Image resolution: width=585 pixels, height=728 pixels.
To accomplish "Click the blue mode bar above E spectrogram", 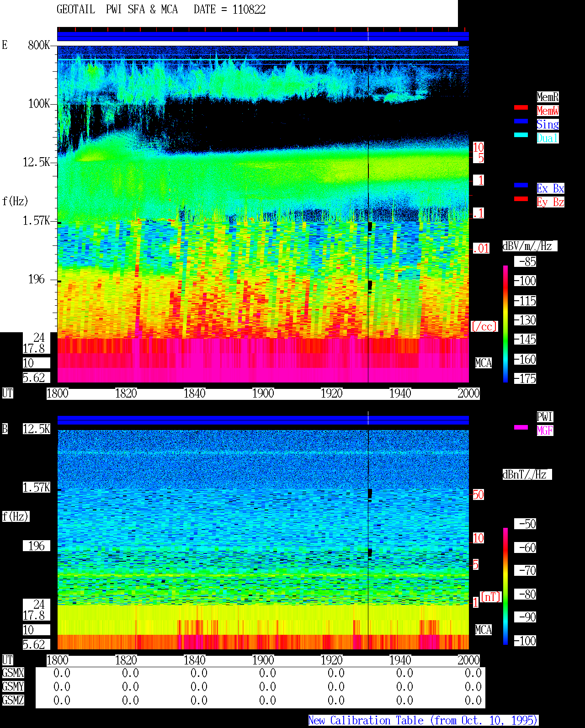I will (263, 37).
